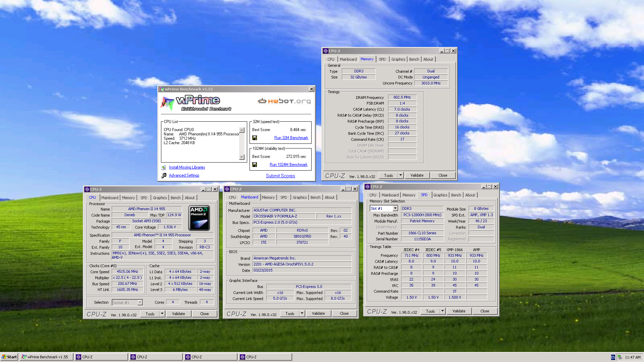Open Tools dropdown arrow in Memory window
Image resolution: width=644 pixels, height=362 pixels.
(400, 175)
